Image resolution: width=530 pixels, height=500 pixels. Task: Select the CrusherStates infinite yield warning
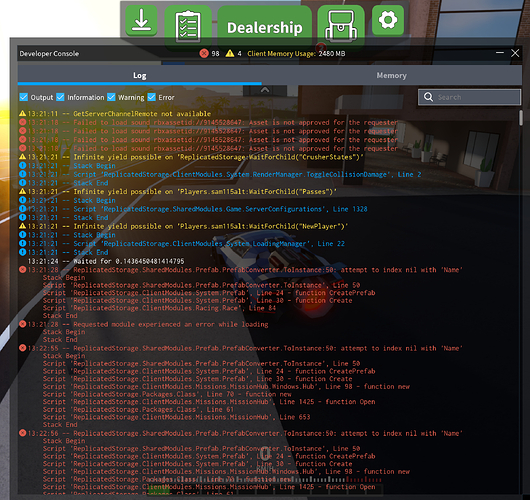pos(191,157)
